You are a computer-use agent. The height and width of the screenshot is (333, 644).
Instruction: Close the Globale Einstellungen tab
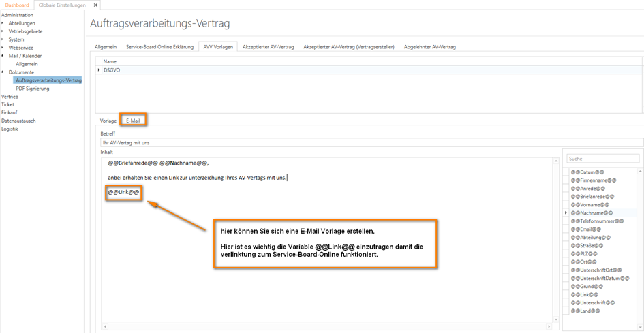tap(95, 5)
